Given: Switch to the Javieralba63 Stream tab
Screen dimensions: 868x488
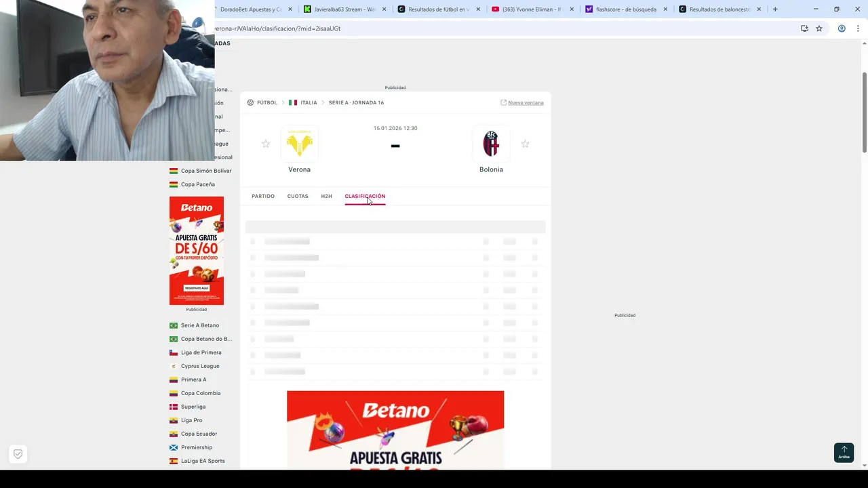Looking at the screenshot, I should 344,9.
